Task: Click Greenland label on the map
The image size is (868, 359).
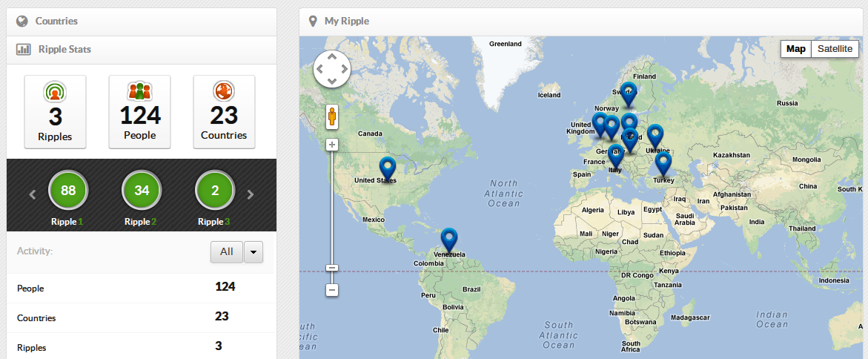Action: tap(506, 44)
